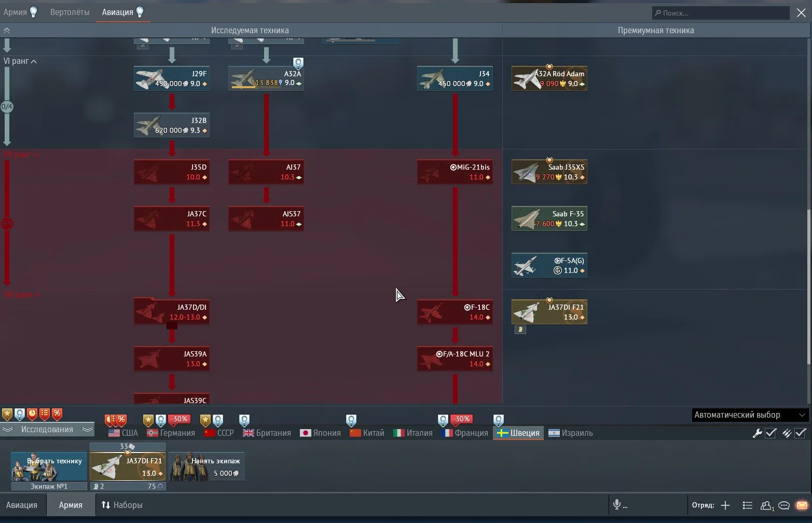Select the Израиль nation tab
This screenshot has width=812, height=523.
click(571, 433)
